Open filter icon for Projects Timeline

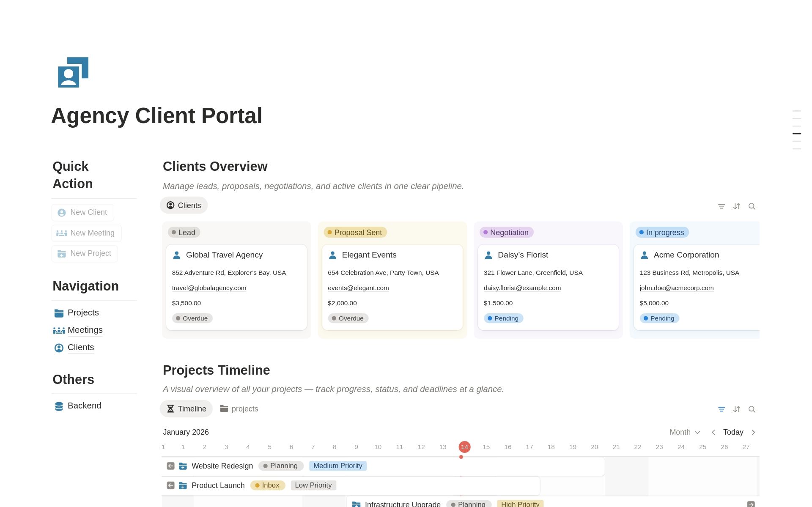pos(721,409)
